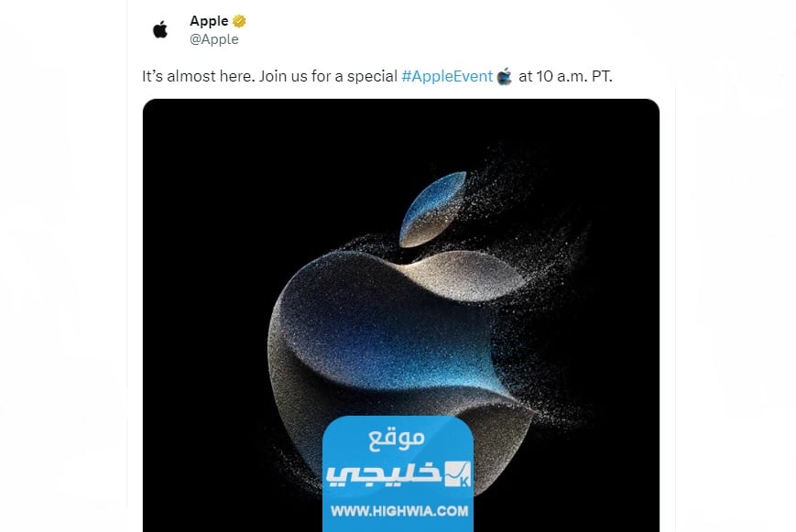
Task: Click the "Join us for a special" text
Action: (x=328, y=76)
